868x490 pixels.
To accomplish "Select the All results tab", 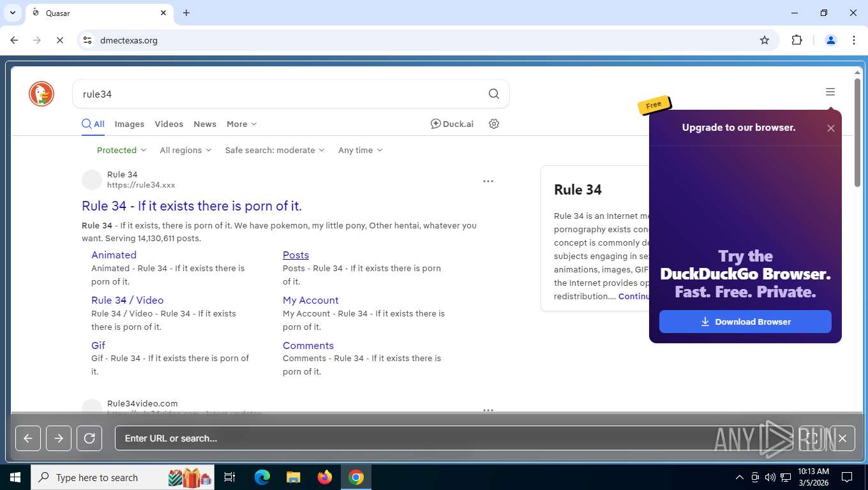I will click(x=93, y=124).
